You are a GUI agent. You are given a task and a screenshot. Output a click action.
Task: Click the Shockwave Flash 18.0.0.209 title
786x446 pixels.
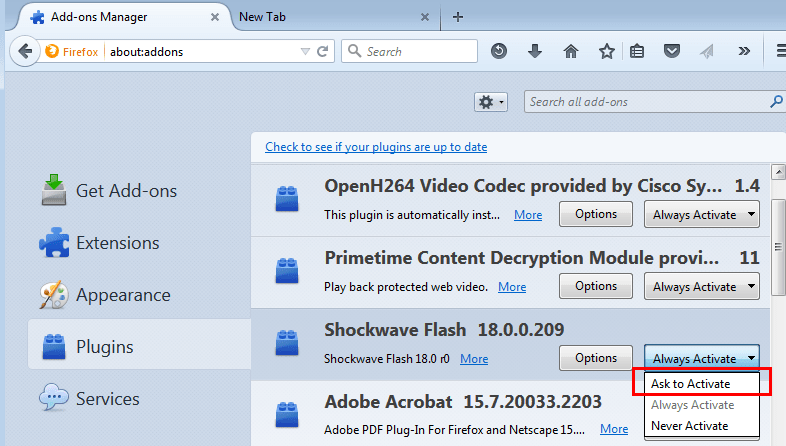444,330
